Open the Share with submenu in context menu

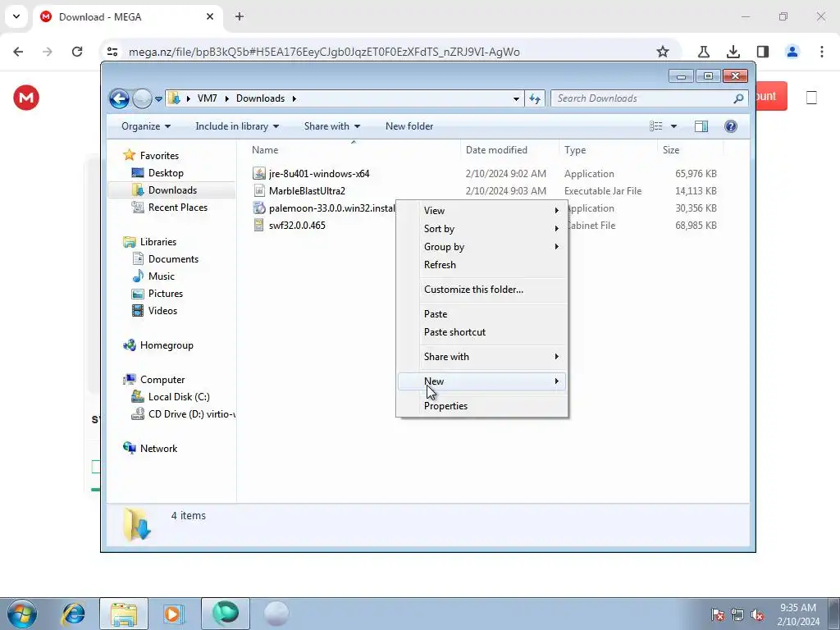[482, 358]
